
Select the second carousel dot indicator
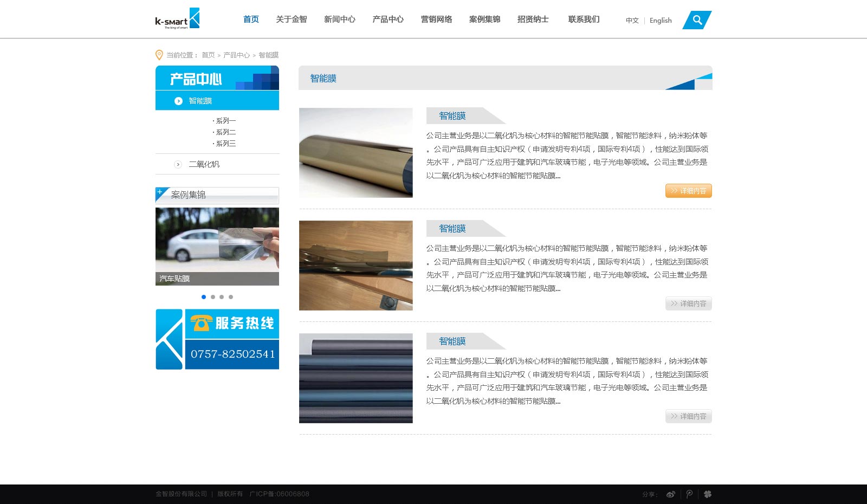pos(213,297)
